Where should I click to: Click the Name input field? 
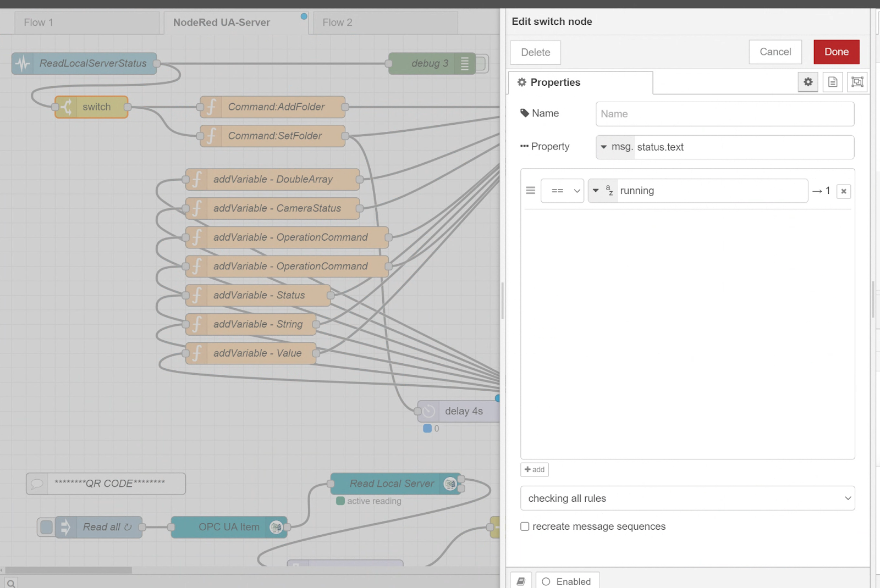[725, 114]
